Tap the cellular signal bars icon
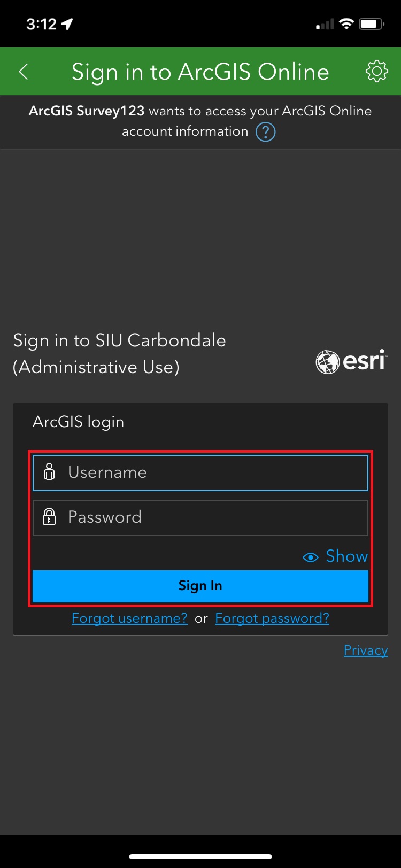Screen dimensions: 401x868 (325, 24)
